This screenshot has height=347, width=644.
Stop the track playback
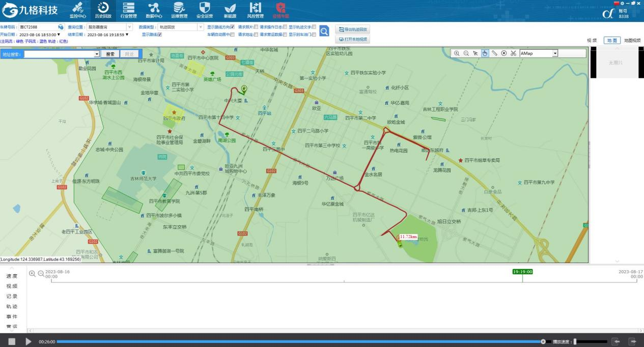(12, 342)
